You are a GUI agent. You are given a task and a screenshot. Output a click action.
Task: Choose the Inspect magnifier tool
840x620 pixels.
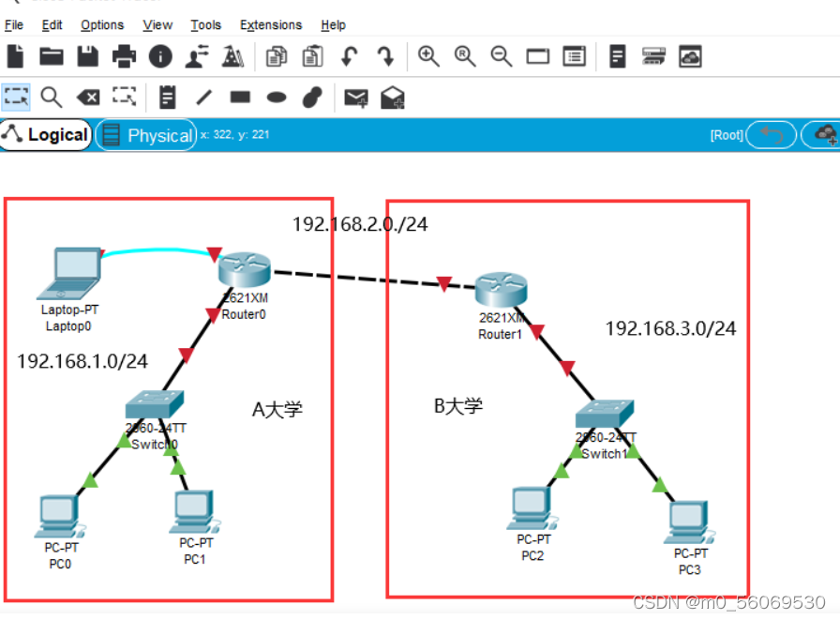point(52,97)
